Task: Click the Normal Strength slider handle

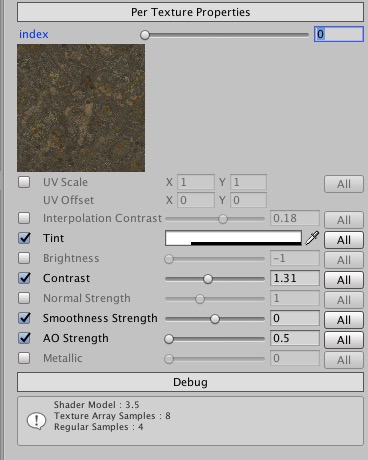Action: [200, 299]
